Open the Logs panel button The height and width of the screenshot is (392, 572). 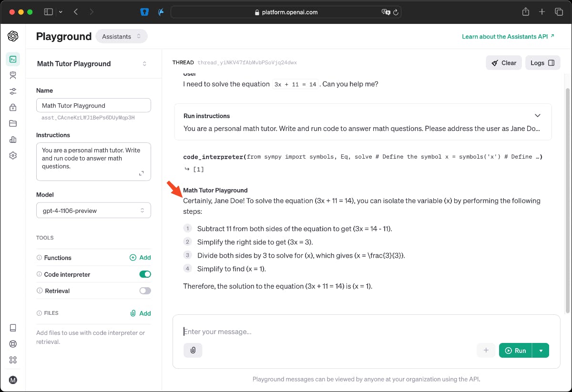(x=542, y=63)
